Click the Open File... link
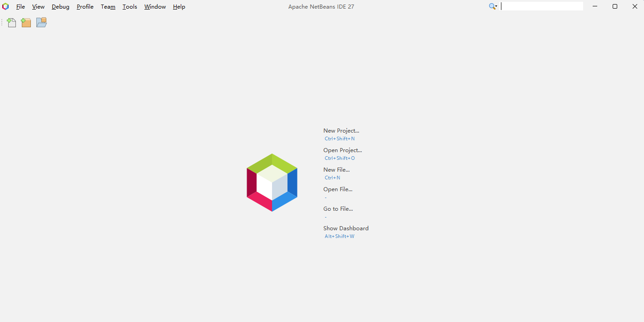 coord(337,189)
